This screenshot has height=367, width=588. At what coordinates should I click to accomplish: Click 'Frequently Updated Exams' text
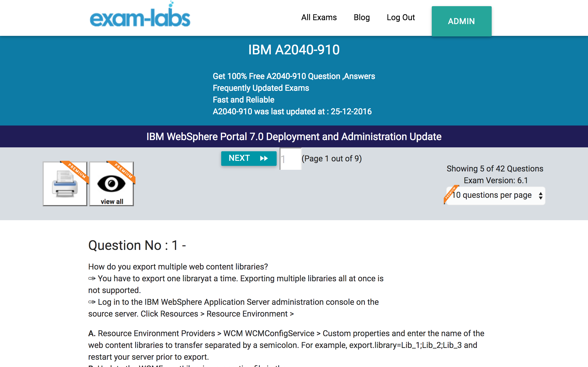point(261,88)
